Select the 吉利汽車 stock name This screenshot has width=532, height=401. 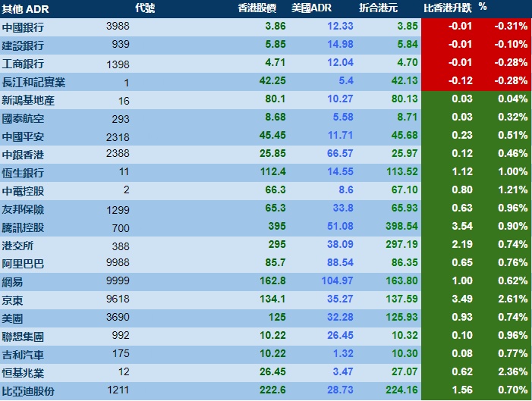point(23,355)
